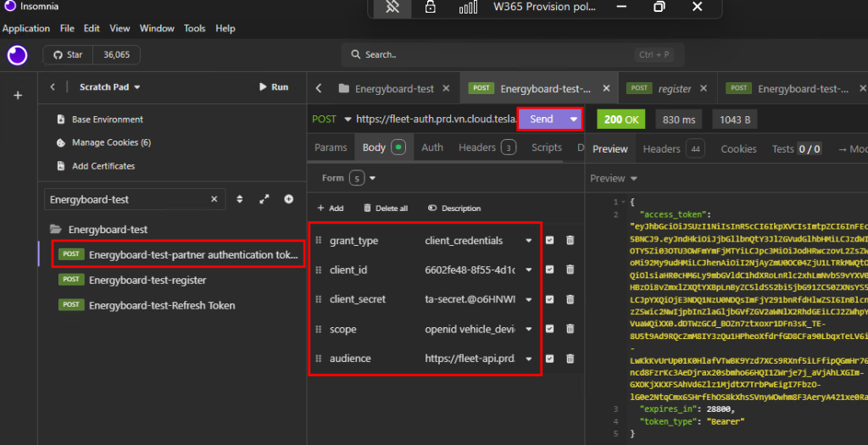Open the Scratch Pad dropdown
868x445 pixels.
(109, 87)
